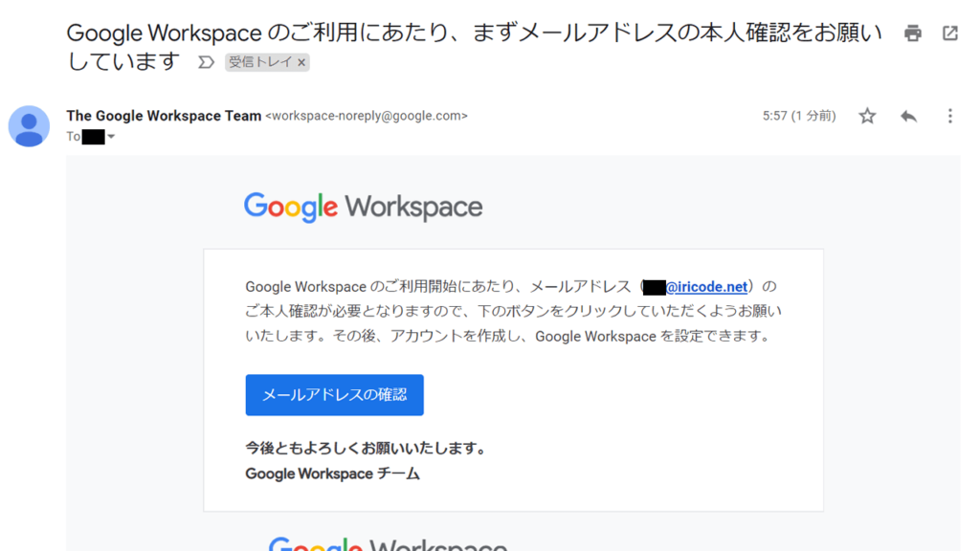Star this Google Workspace email
Image resolution: width=980 pixels, height=551 pixels.
tap(867, 116)
